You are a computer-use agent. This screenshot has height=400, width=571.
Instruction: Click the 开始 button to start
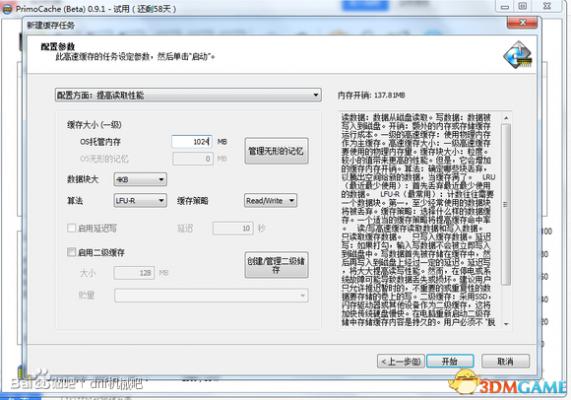[450, 361]
